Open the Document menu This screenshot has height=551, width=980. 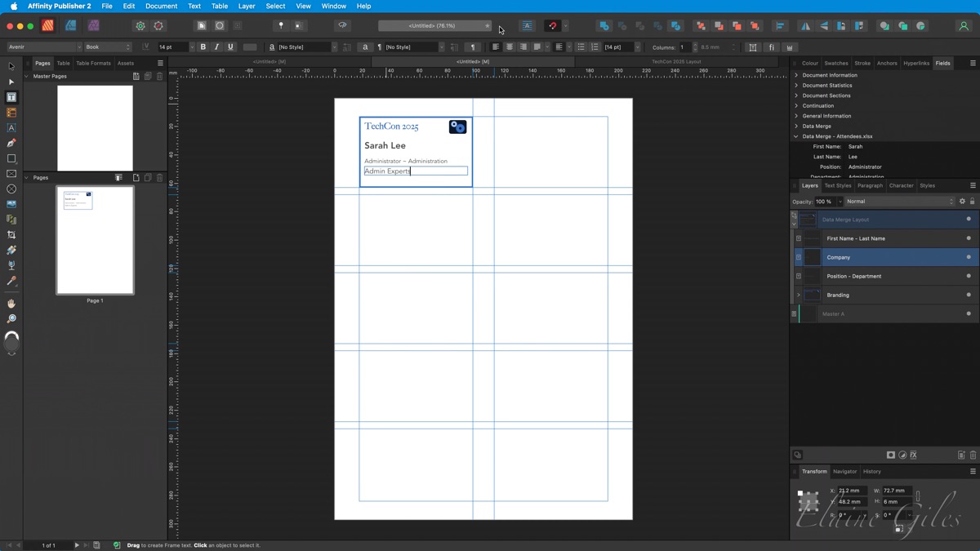pyautogui.click(x=161, y=6)
